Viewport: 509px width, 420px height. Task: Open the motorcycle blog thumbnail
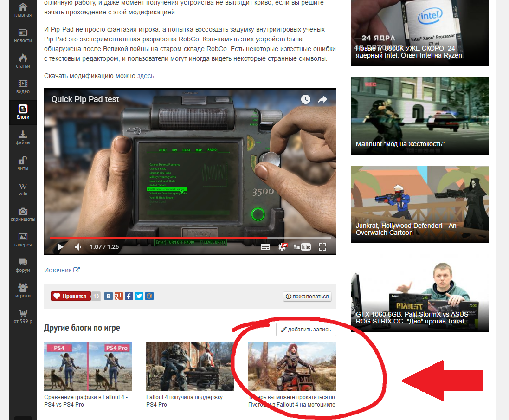pyautogui.click(x=292, y=367)
